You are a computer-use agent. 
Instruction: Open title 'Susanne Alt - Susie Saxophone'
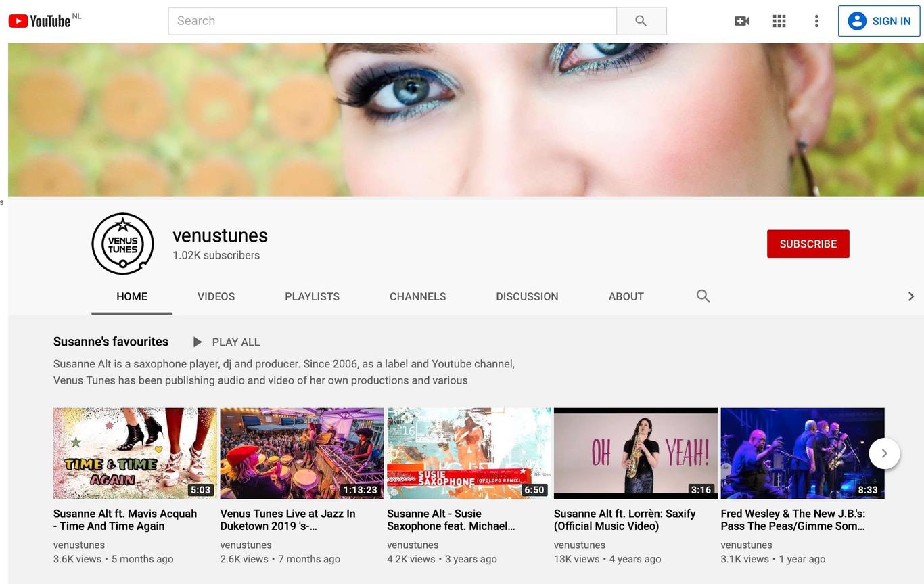point(451,520)
